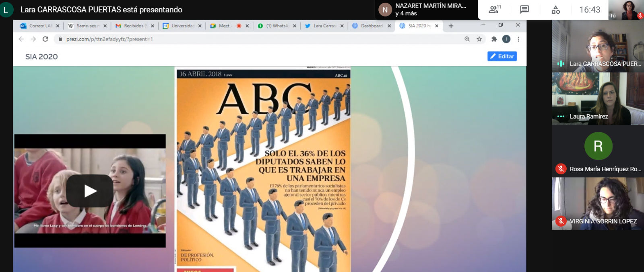Click the Nazaret Martín participants notification
Viewport: 644px width, 272px height.
[427, 10]
